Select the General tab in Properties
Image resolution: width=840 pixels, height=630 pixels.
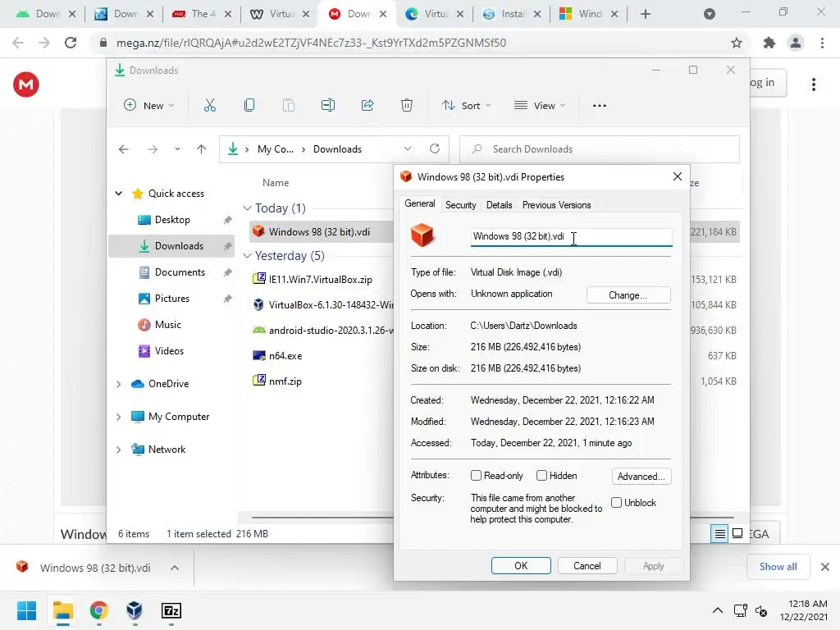tap(420, 203)
